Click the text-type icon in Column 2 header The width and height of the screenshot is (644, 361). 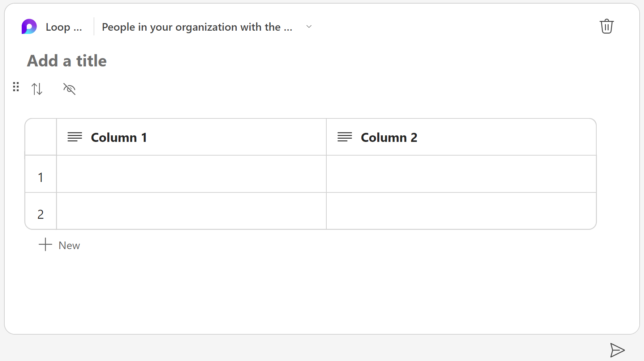pos(344,137)
